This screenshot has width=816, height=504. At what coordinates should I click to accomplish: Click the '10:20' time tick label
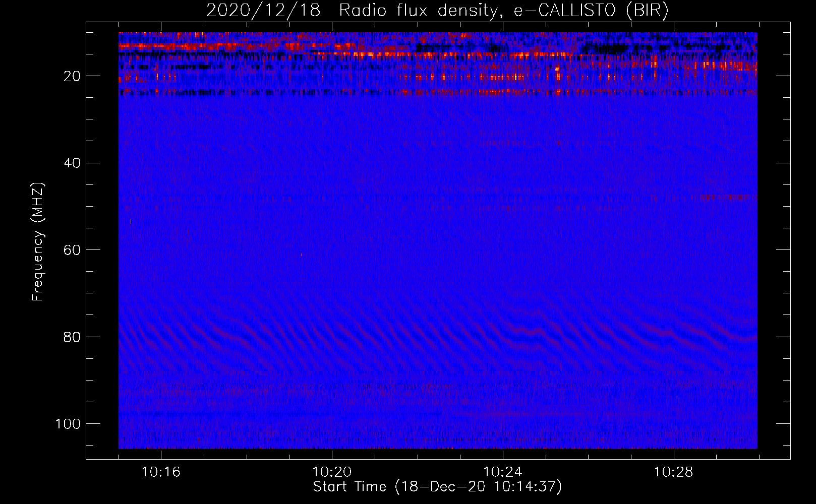click(x=332, y=472)
